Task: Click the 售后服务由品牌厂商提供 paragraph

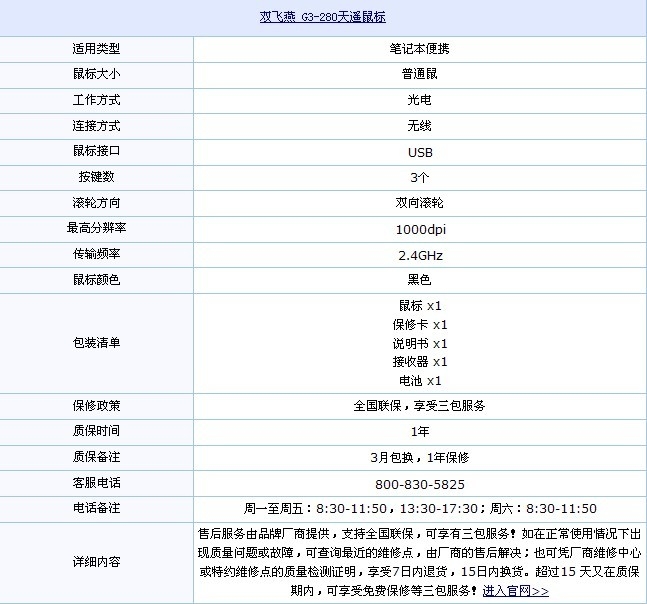Action: tap(420, 562)
